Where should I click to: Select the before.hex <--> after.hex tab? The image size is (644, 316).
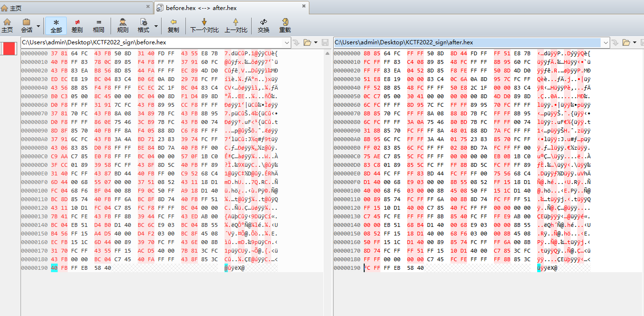(x=201, y=8)
